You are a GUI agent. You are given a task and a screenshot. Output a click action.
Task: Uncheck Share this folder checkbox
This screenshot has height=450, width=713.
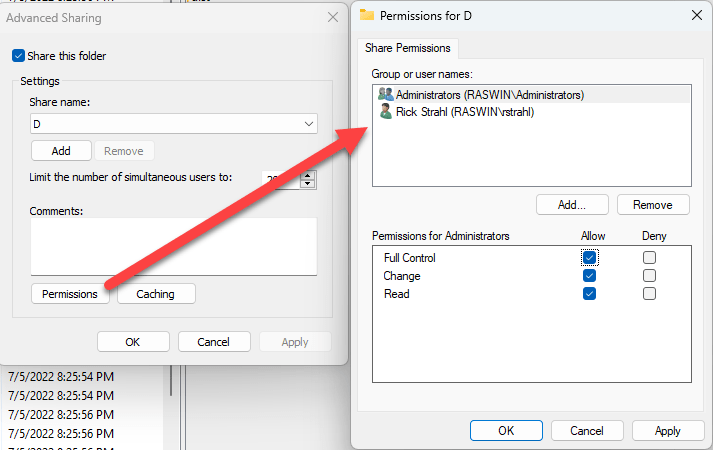(18, 56)
